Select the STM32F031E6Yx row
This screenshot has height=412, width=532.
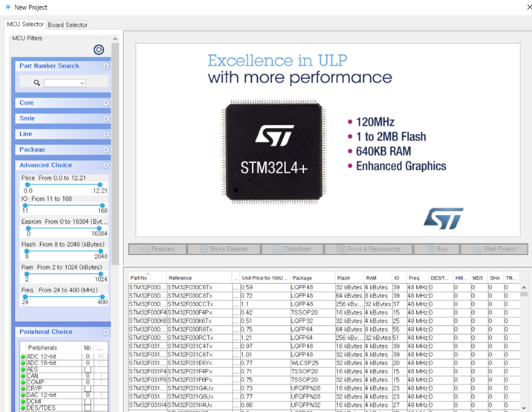pos(324,363)
